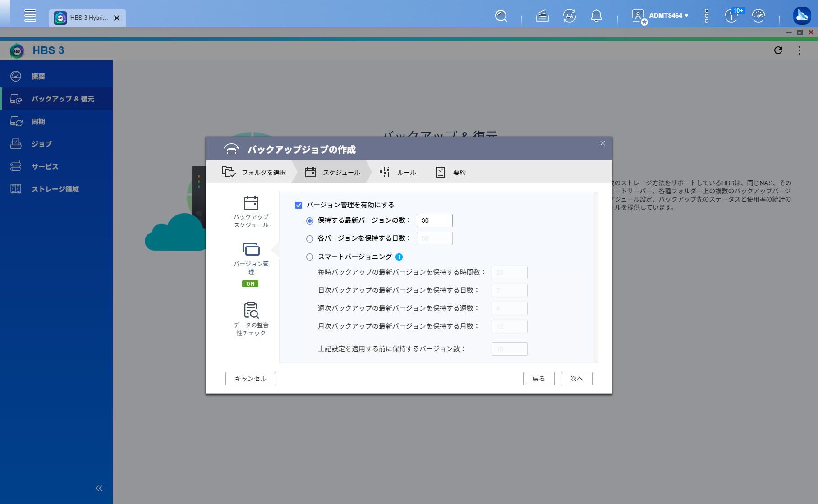
Task: Open the three-dot more options in top bar
Action: pyautogui.click(x=707, y=16)
